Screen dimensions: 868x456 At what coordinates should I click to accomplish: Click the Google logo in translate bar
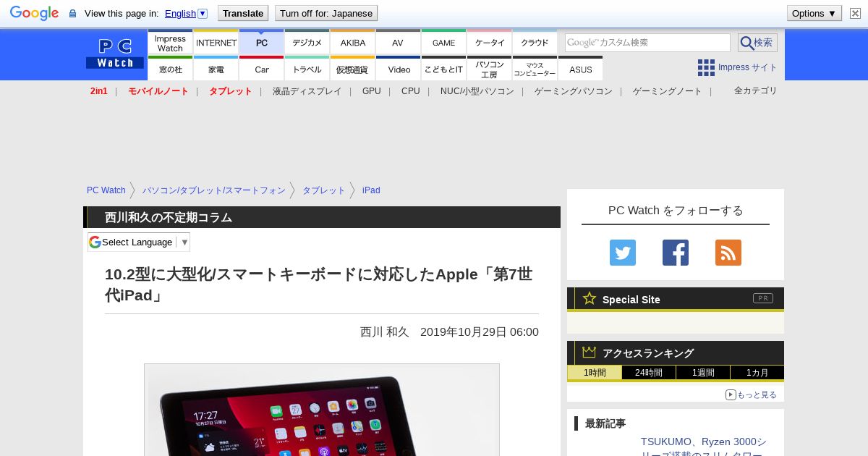click(34, 13)
